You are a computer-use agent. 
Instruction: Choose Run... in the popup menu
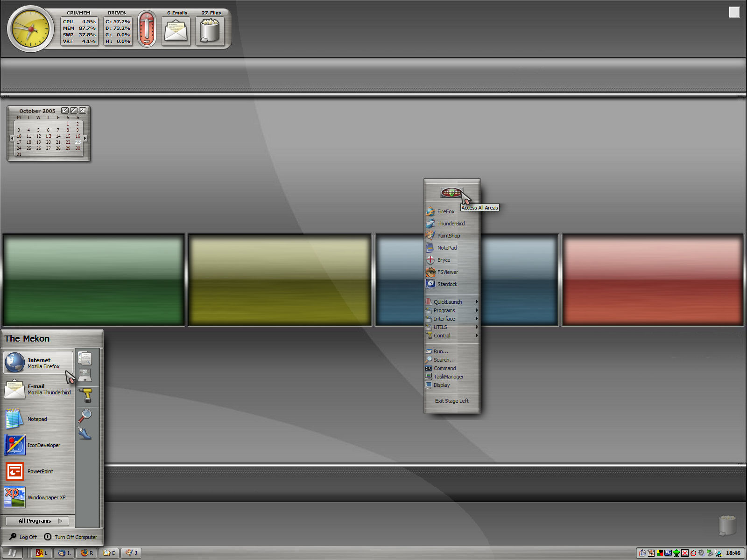coord(452,351)
